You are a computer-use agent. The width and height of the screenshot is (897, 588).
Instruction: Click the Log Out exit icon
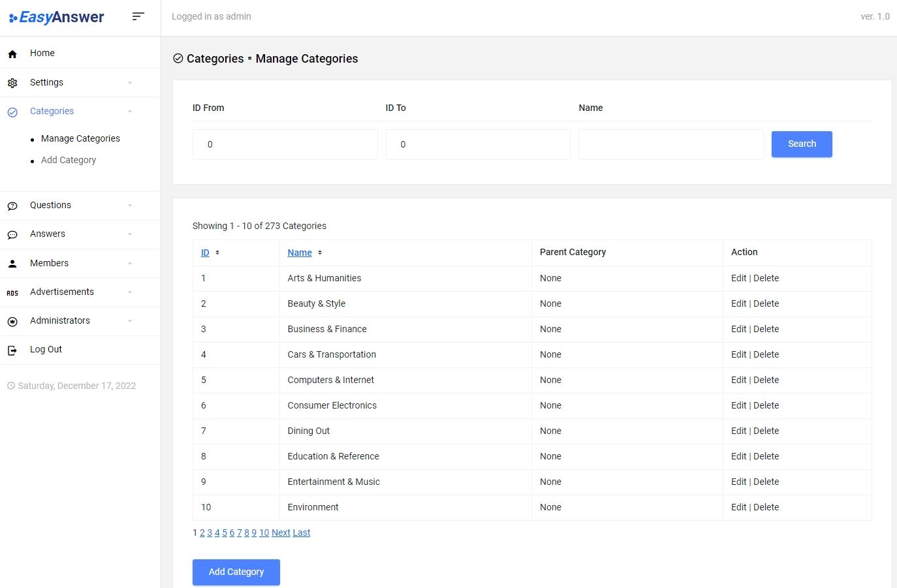(12, 350)
